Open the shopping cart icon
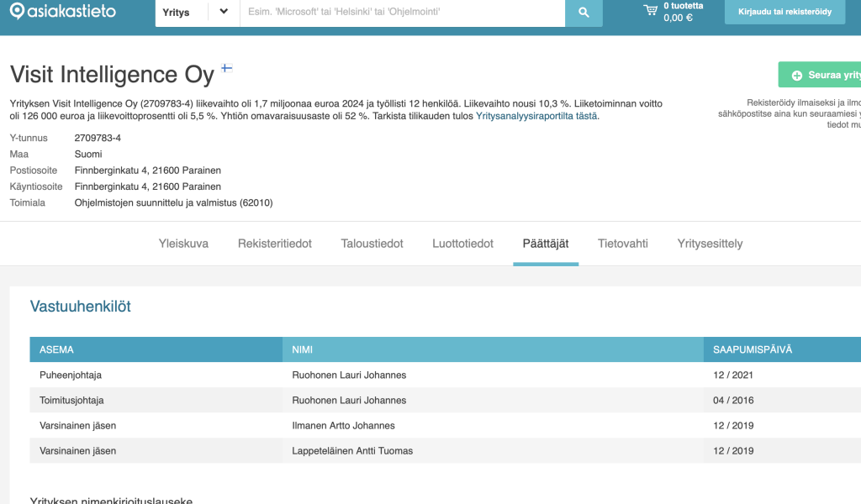This screenshot has width=861, height=504. point(650,10)
